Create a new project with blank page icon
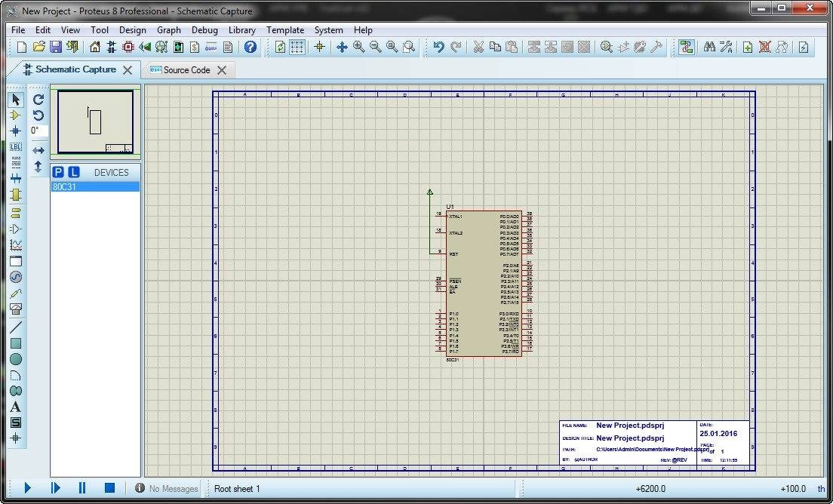Viewport: 833px width, 504px height. click(22, 48)
